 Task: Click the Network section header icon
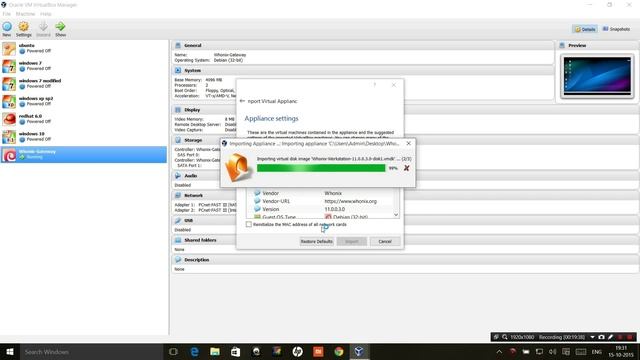tap(178, 196)
